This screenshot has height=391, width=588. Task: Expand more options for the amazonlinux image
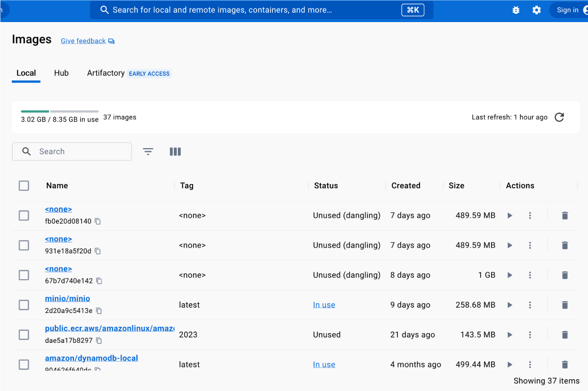pyautogui.click(x=530, y=335)
